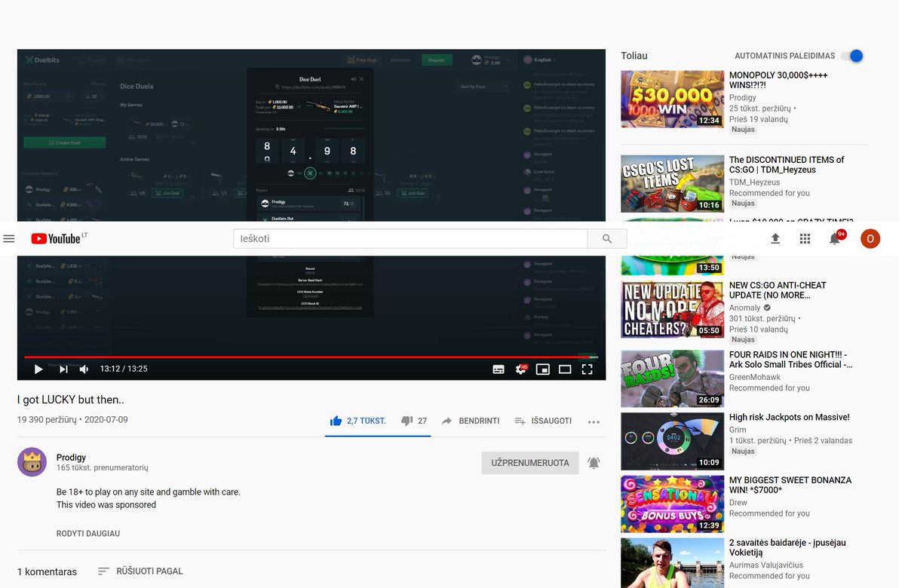Open High risk Jackpots on Massive video
The image size is (905, 588).
(790, 417)
